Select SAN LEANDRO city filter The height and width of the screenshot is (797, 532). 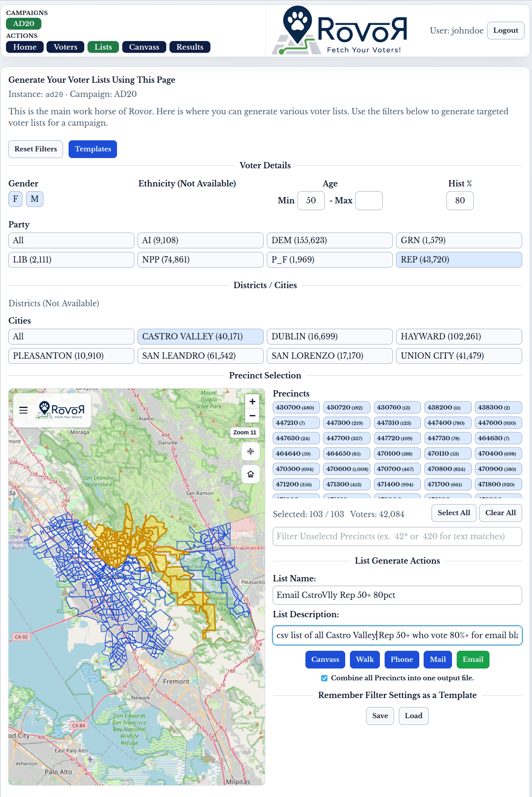click(200, 356)
